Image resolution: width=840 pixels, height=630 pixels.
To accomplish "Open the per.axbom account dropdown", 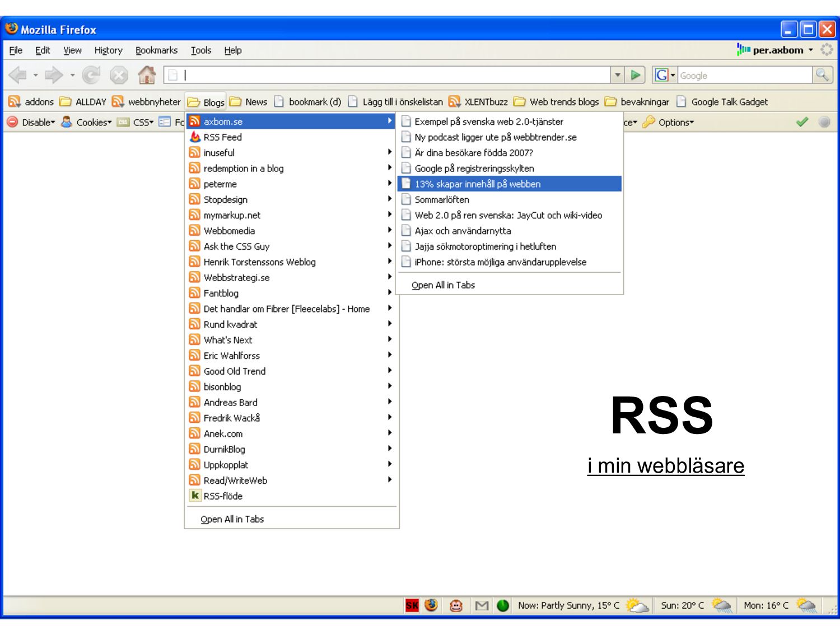I will 775,50.
